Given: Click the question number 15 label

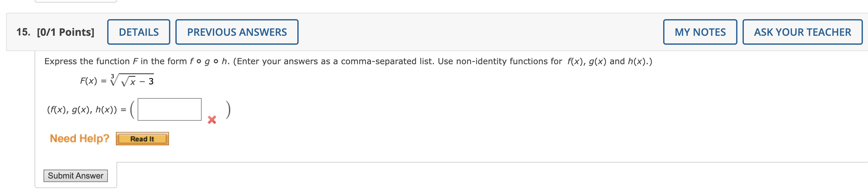Looking at the screenshot, I should (23, 32).
